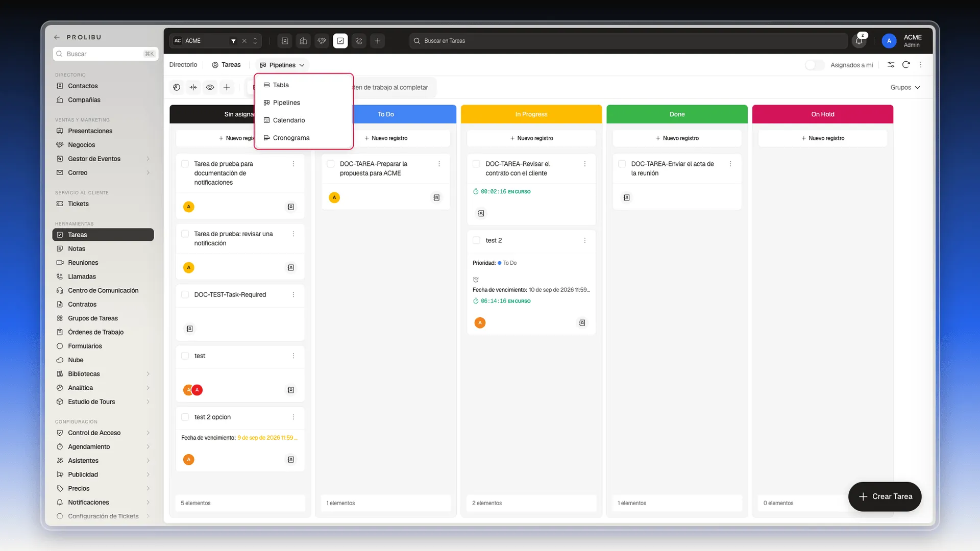Open the calls phone icon in top toolbar
This screenshot has height=551, width=980.
coord(359,41)
